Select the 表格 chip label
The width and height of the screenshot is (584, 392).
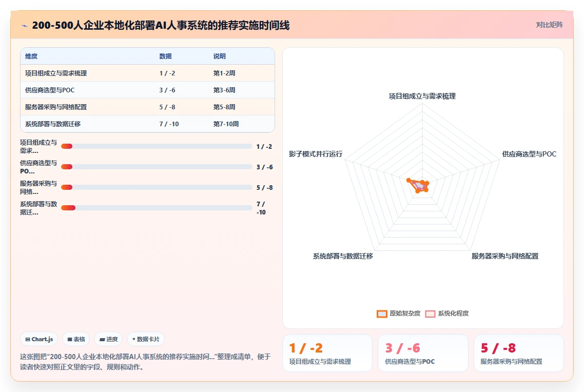point(79,339)
